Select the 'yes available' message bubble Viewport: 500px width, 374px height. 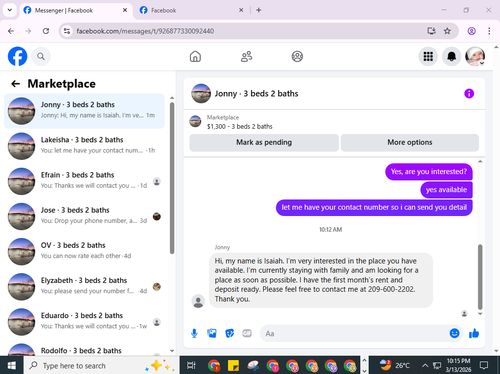[x=446, y=190]
